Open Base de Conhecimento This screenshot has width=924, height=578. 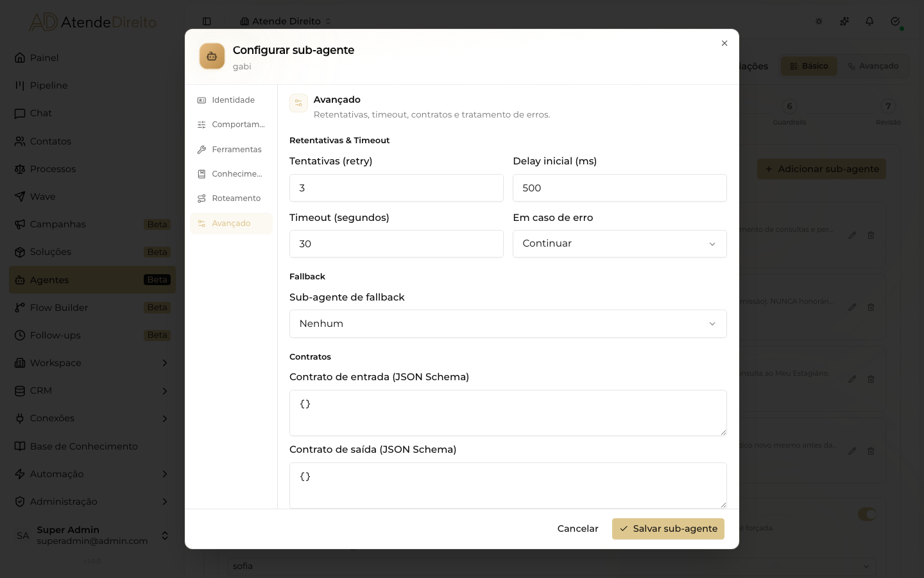[92, 446]
